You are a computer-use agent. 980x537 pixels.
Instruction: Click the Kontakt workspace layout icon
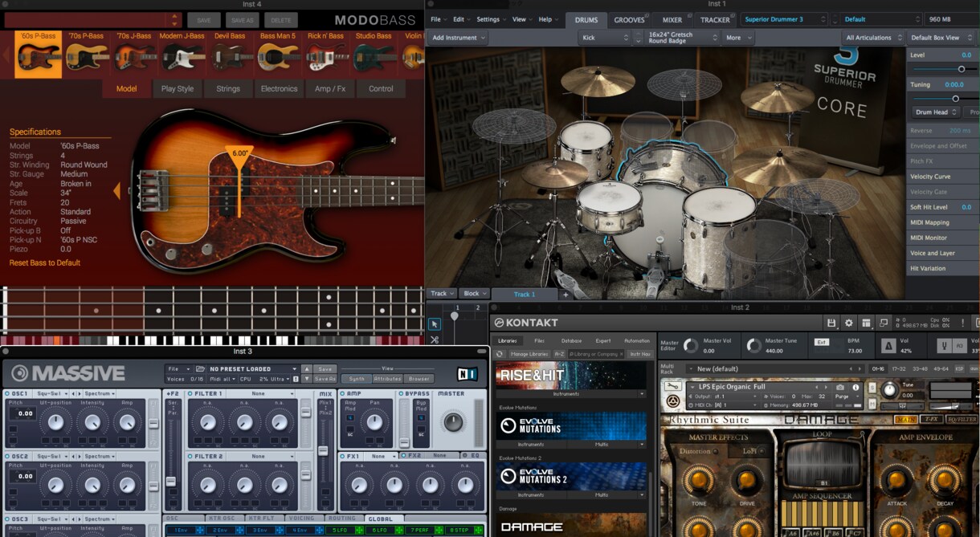point(866,323)
